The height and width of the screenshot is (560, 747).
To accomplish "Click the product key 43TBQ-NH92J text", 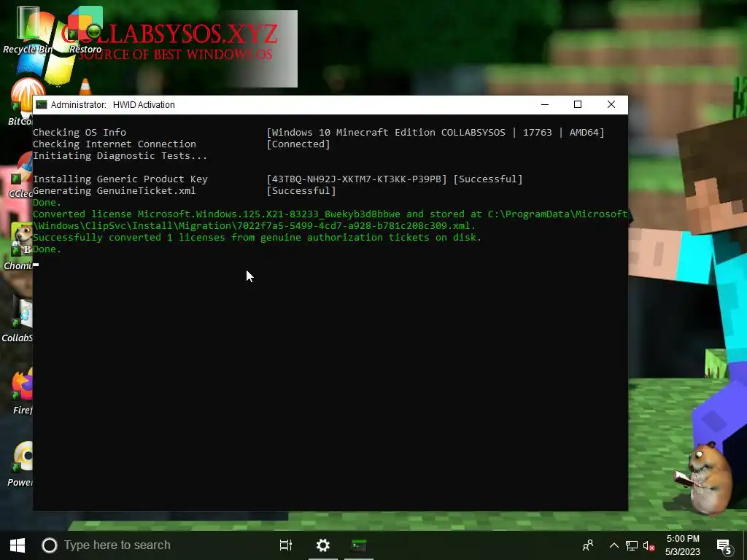I will pos(357,179).
